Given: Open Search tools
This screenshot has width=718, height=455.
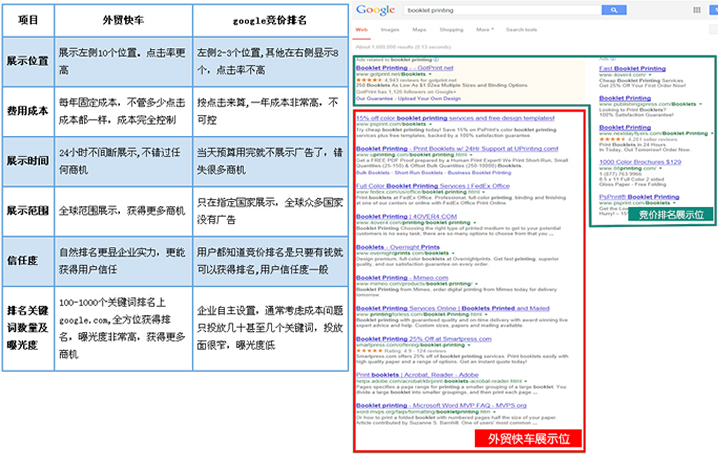Looking at the screenshot, I should [521, 30].
